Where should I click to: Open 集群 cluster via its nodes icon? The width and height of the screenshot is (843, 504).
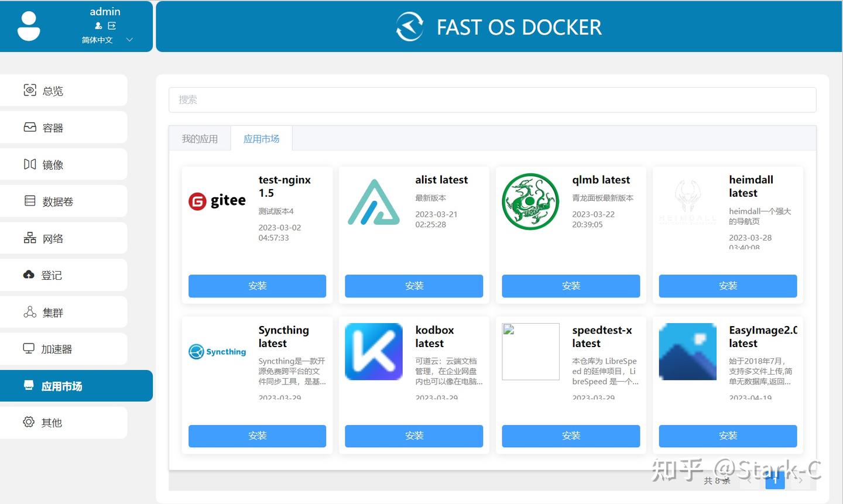click(30, 312)
